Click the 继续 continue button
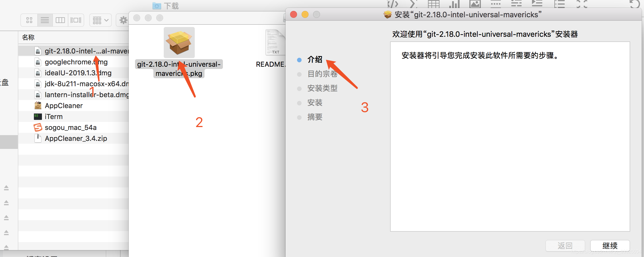This screenshot has height=257, width=644. [x=610, y=246]
